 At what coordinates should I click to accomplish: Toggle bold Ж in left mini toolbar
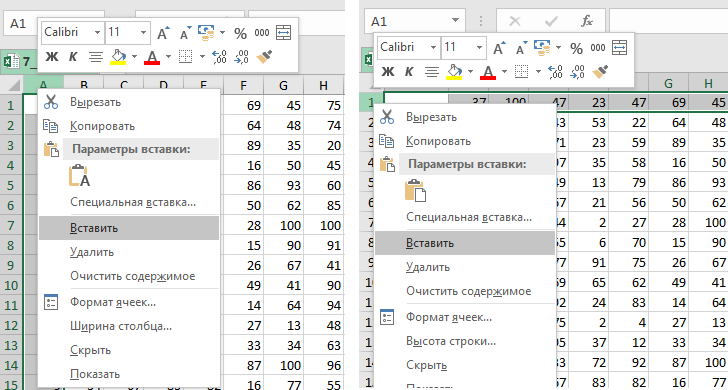52,57
